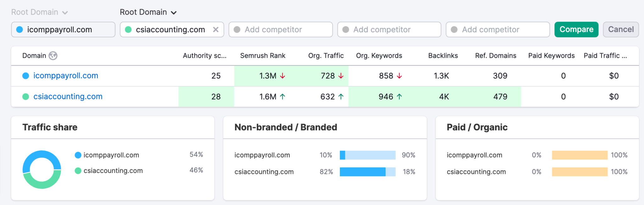The width and height of the screenshot is (644, 205).
Task: Click the referring domains value 479
Action: (500, 97)
